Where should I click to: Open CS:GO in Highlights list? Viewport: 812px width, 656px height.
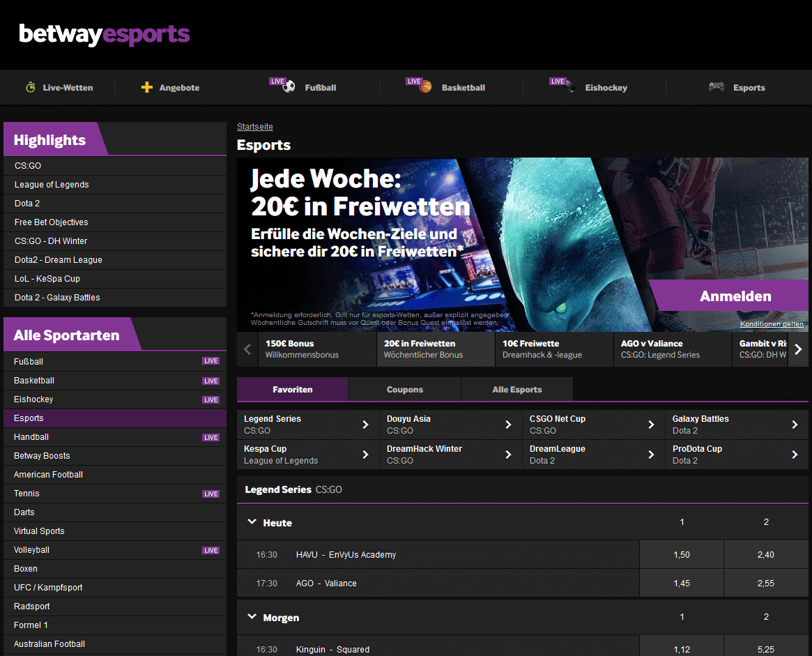tap(115, 166)
